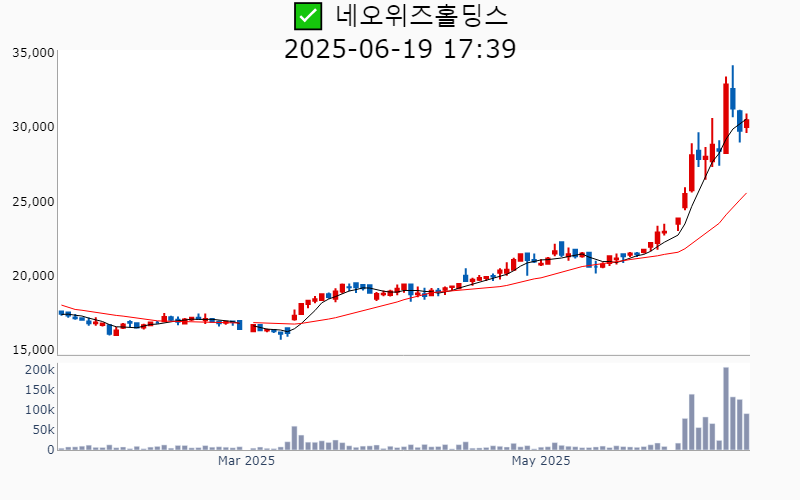Click the 200k volume axis label

pyautogui.click(x=40, y=370)
